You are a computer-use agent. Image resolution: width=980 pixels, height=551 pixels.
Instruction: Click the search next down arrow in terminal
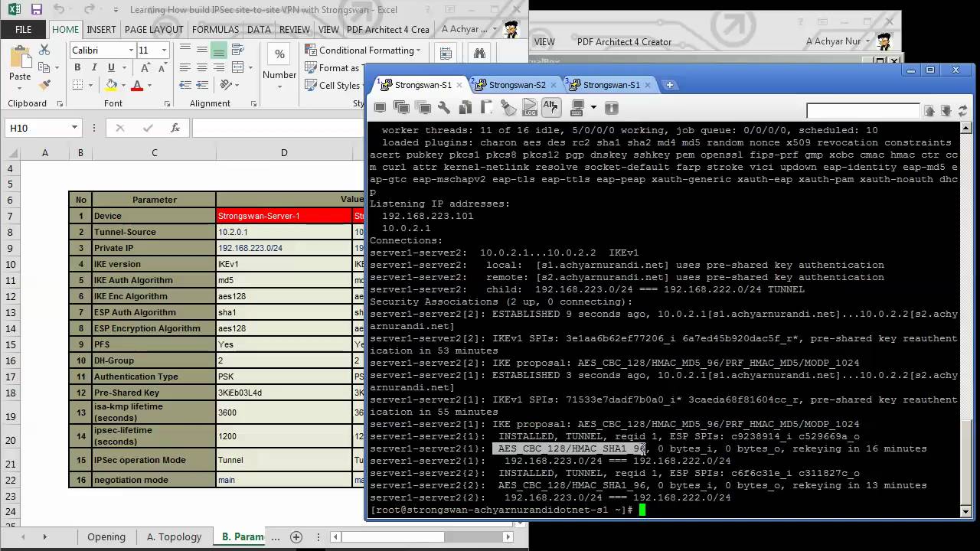[946, 111]
